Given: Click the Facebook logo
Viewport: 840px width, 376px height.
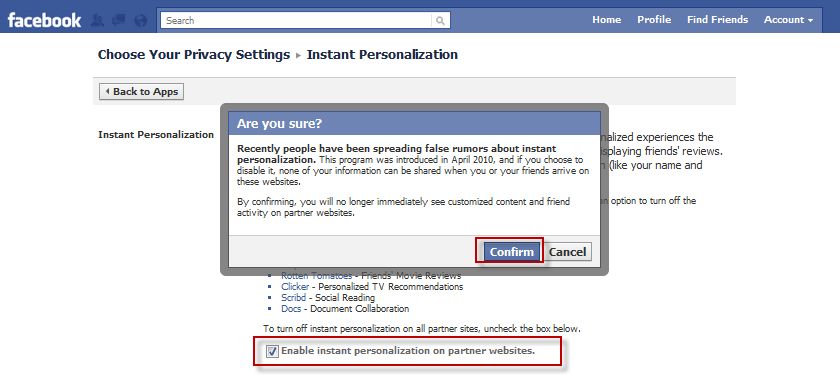Looking at the screenshot, I should click(44, 20).
